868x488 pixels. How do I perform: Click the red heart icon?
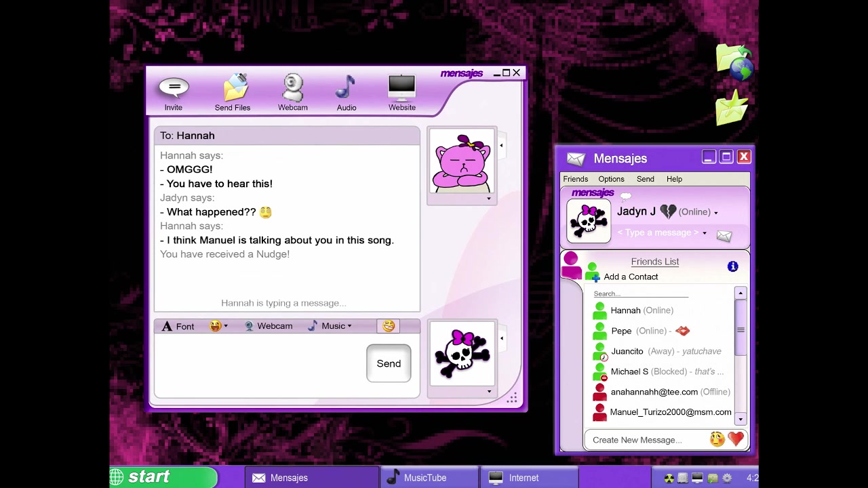click(736, 440)
